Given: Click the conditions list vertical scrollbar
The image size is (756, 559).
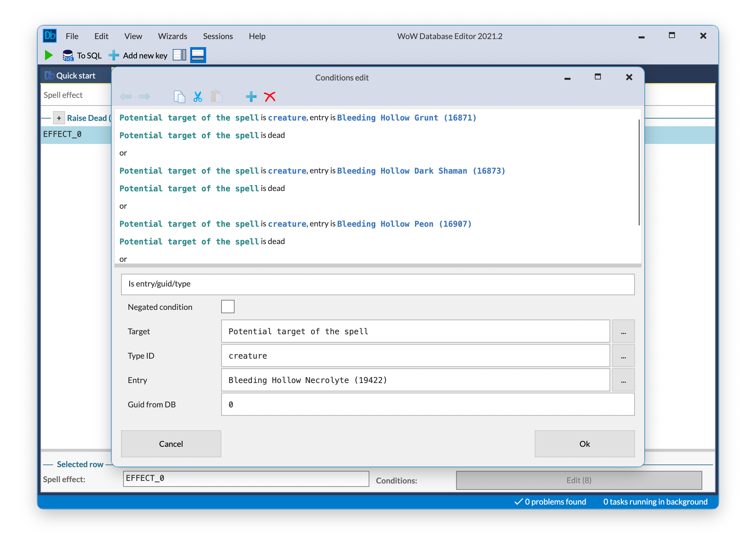Looking at the screenshot, I should (x=639, y=173).
